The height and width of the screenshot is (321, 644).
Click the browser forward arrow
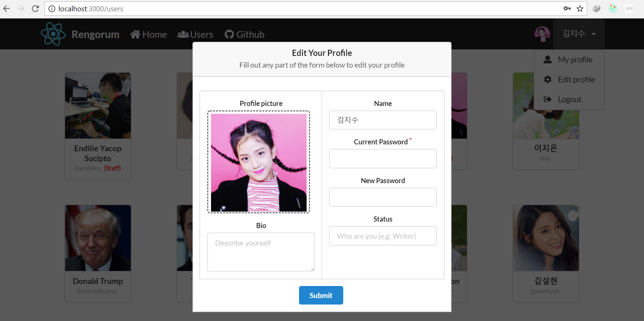21,9
